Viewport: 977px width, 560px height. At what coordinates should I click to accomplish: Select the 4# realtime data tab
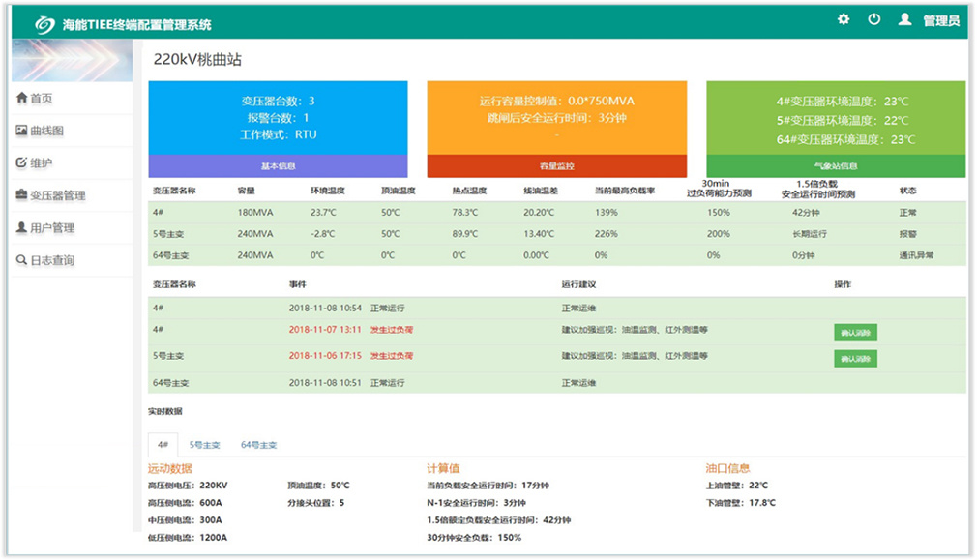[162, 445]
